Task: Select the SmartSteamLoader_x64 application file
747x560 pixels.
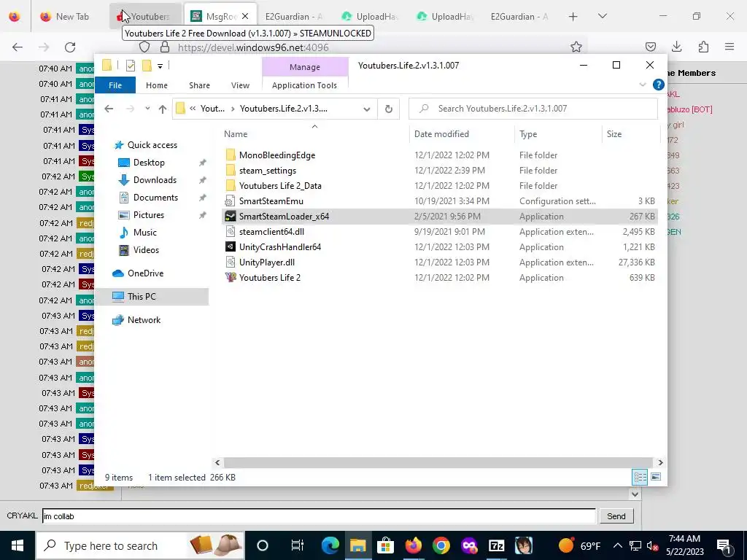Action: pyautogui.click(x=440, y=216)
